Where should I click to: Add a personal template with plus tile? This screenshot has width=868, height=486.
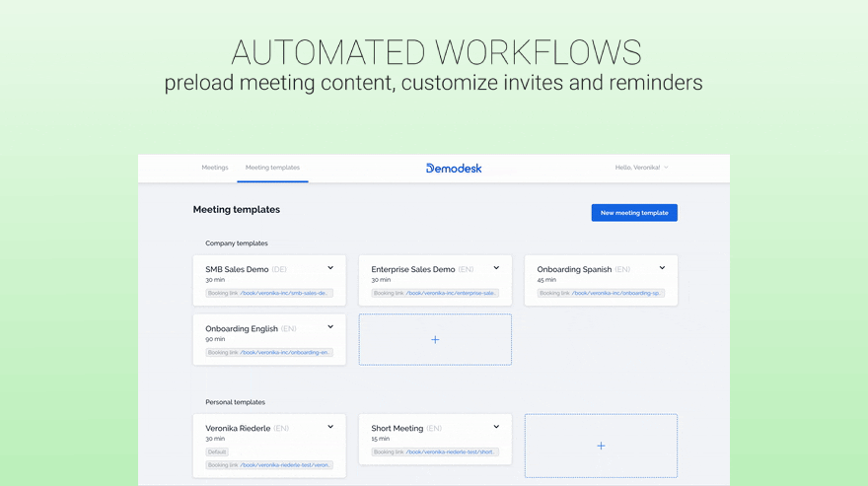pos(601,446)
